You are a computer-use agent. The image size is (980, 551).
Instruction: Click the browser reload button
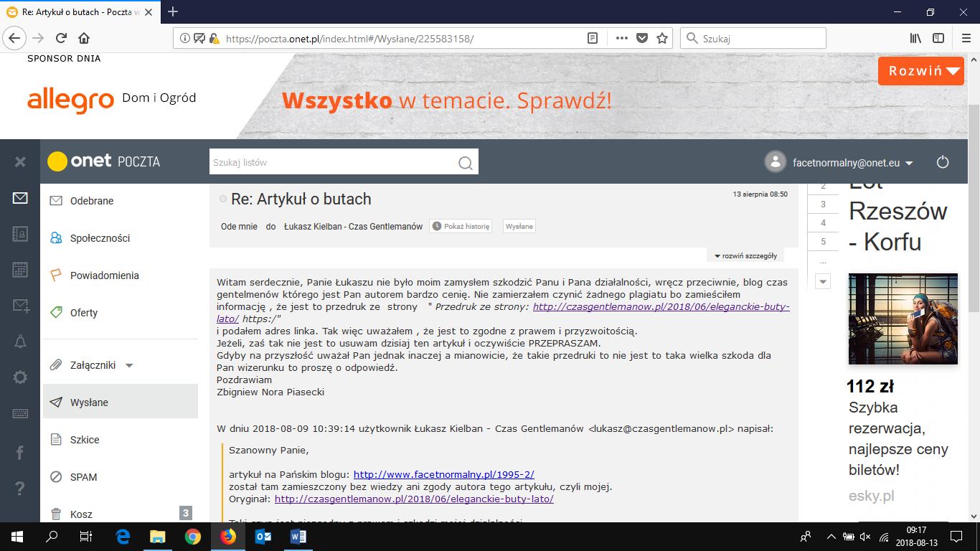pyautogui.click(x=62, y=38)
